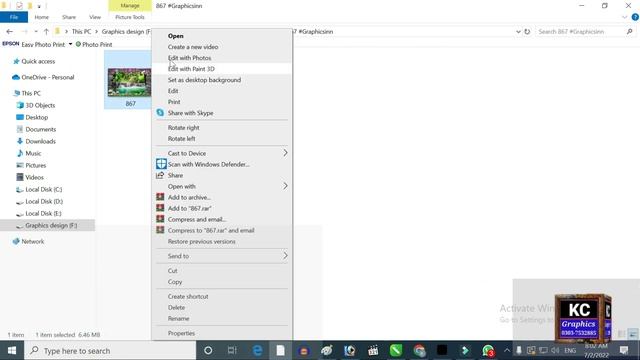Switch to the Home ribbon tab

point(41,17)
